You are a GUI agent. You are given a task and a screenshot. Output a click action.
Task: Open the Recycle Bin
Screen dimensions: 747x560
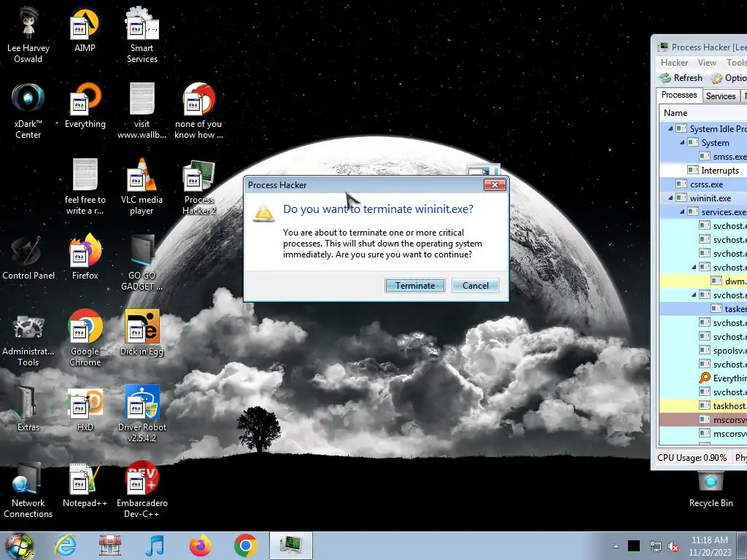(x=711, y=489)
